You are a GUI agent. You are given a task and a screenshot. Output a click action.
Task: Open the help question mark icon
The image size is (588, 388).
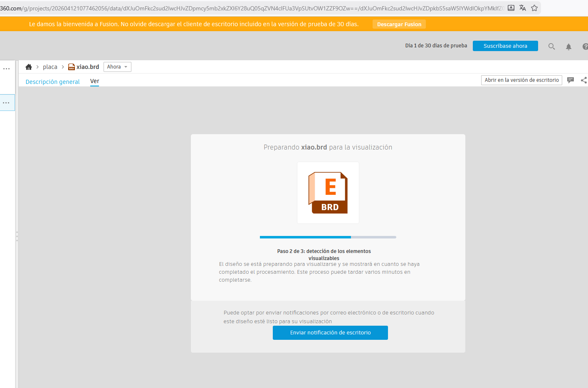[x=585, y=47]
